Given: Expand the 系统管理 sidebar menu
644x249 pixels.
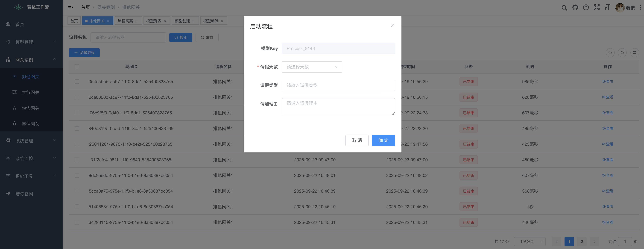Looking at the screenshot, I should tap(31, 140).
